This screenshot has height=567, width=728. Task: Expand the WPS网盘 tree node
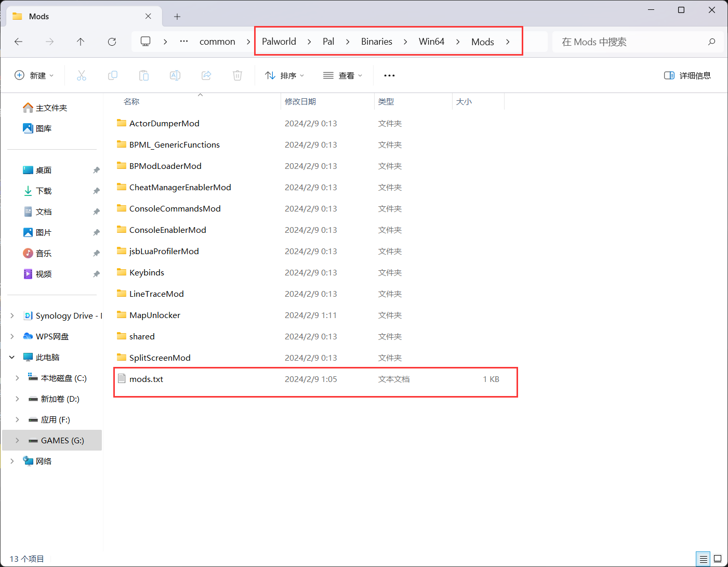click(x=12, y=336)
